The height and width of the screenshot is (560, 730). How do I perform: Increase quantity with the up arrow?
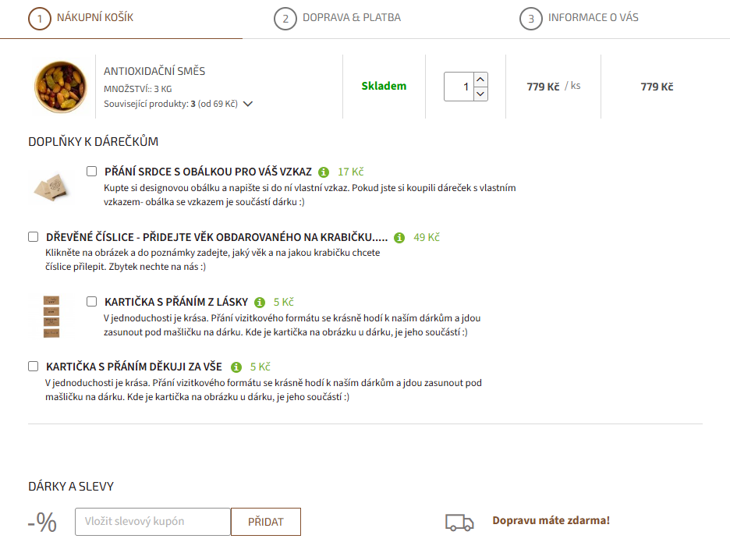coord(480,79)
